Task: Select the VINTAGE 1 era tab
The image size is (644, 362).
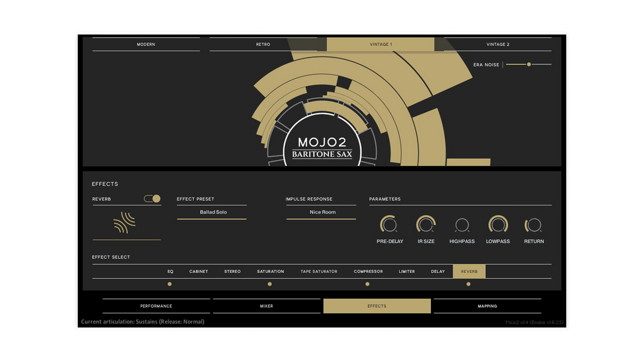Action: pos(380,44)
